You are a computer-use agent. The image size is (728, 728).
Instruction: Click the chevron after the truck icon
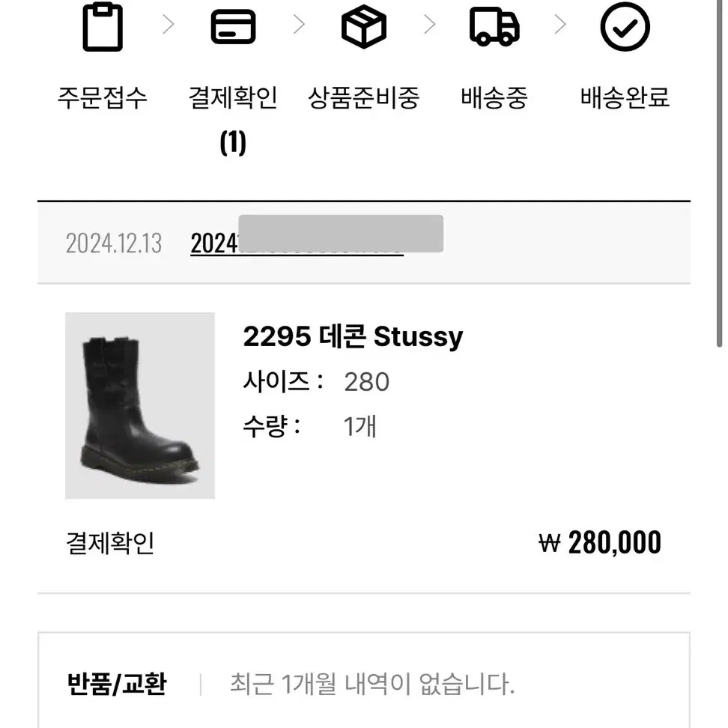pyautogui.click(x=561, y=24)
